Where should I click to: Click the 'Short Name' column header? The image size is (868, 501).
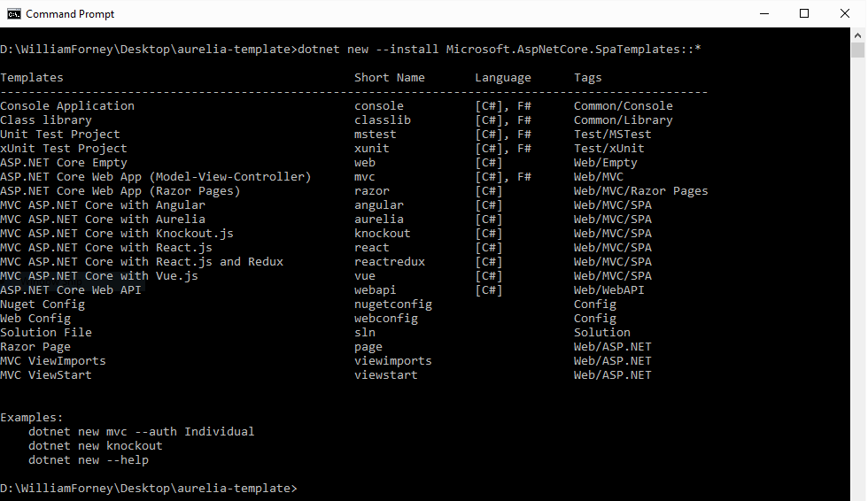point(389,78)
